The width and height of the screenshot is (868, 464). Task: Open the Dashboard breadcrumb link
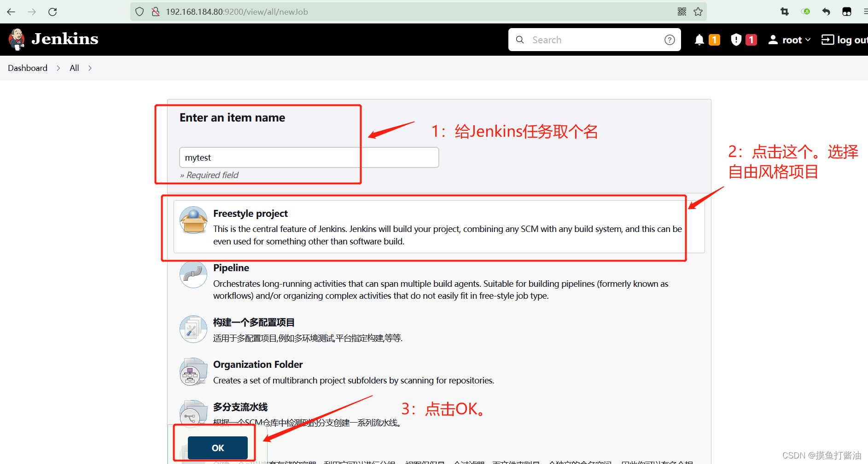(28, 68)
